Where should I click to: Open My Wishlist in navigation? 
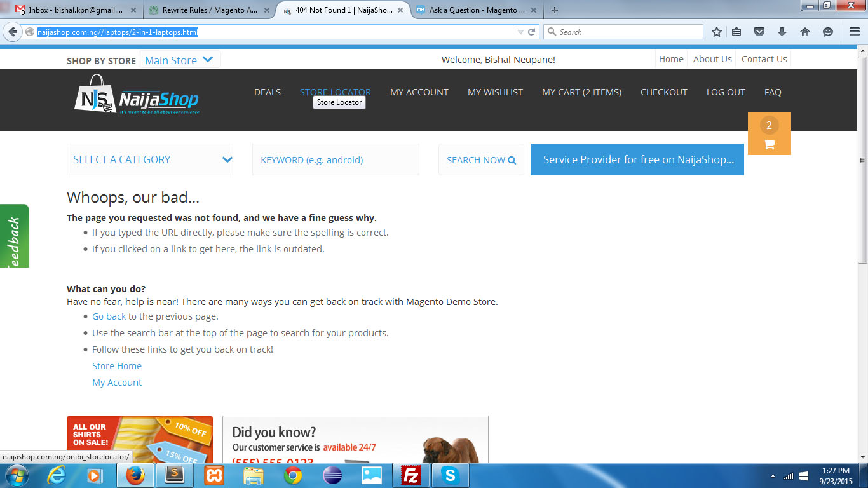[x=495, y=92]
